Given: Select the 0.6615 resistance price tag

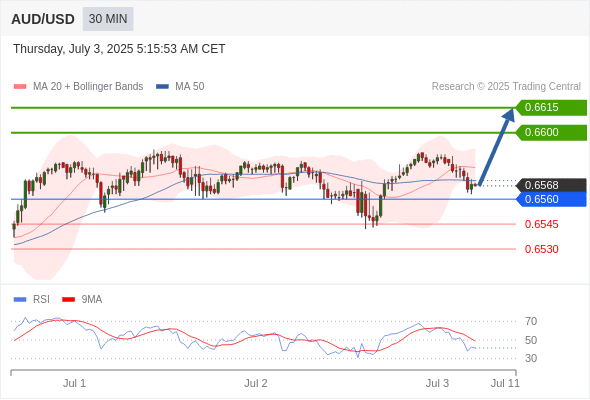Looking at the screenshot, I should pos(551,108).
